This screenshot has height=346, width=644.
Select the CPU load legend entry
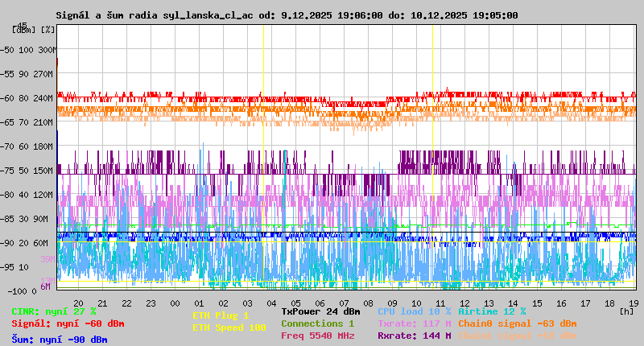click(414, 311)
